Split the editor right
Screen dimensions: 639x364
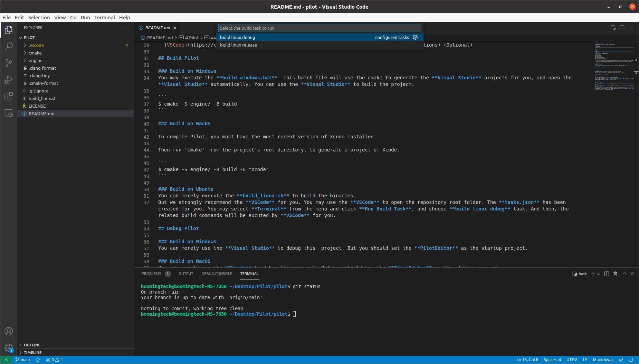tap(622, 28)
